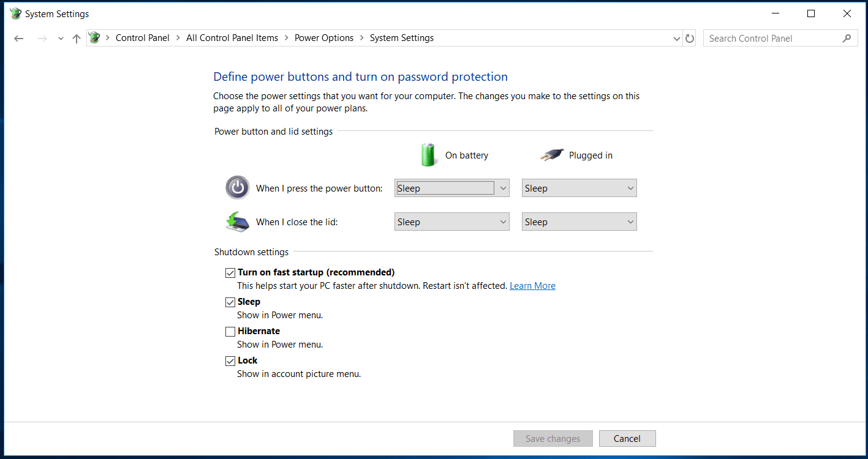Uncheck the Sleep power menu checkbox
The height and width of the screenshot is (459, 868).
click(x=230, y=302)
